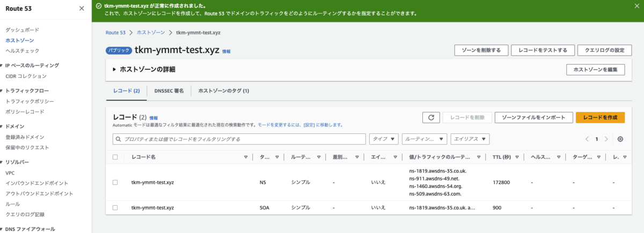Open the ルーティング filter dropdown
This screenshot has width=644, height=233.
[425, 139]
